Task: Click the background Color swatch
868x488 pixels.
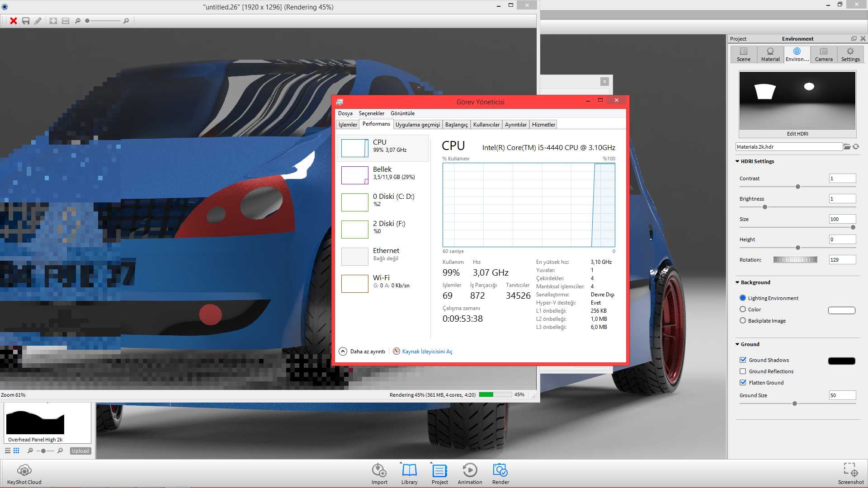Action: [x=841, y=310]
